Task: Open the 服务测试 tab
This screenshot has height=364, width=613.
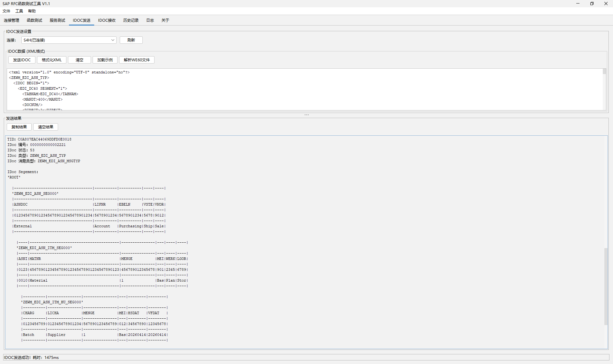Action: (x=57, y=20)
